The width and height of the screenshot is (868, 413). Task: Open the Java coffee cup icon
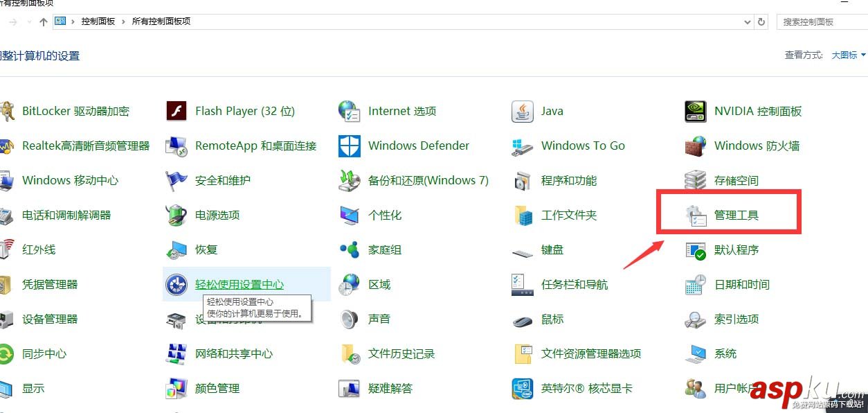click(523, 111)
